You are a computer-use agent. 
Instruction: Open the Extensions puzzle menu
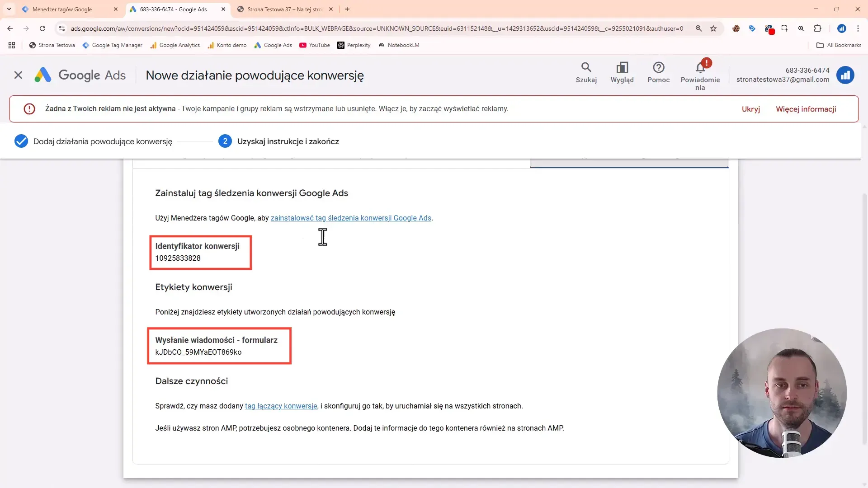click(817, 28)
